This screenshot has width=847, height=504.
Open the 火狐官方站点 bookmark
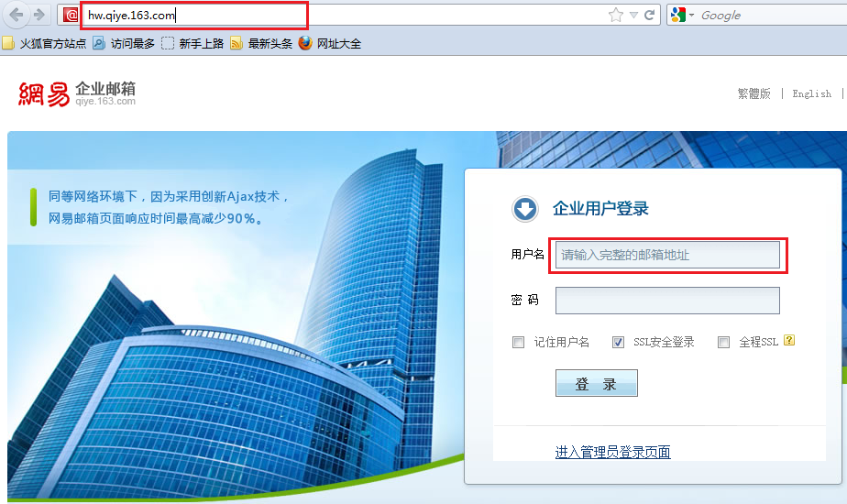pyautogui.click(x=44, y=43)
